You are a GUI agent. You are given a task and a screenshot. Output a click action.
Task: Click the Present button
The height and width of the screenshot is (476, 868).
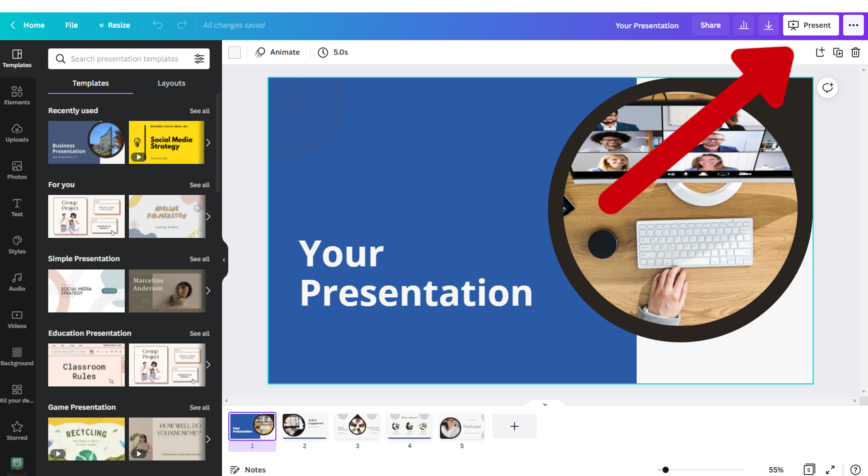(810, 25)
